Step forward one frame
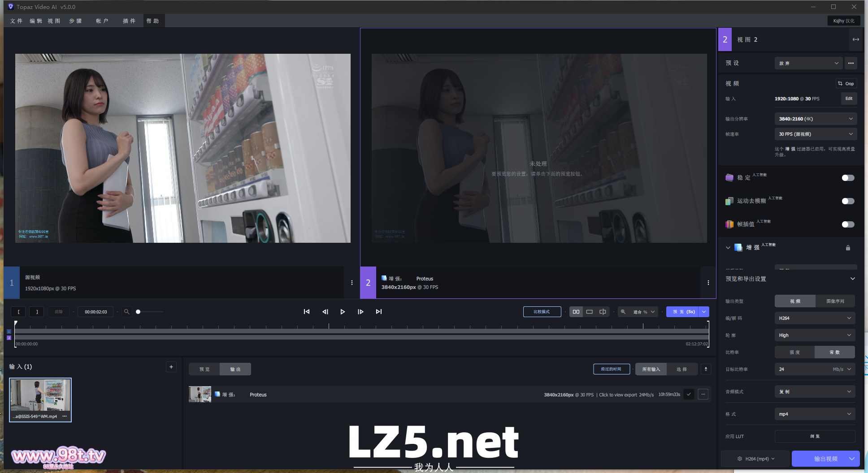Image resolution: width=868 pixels, height=473 pixels. point(360,312)
